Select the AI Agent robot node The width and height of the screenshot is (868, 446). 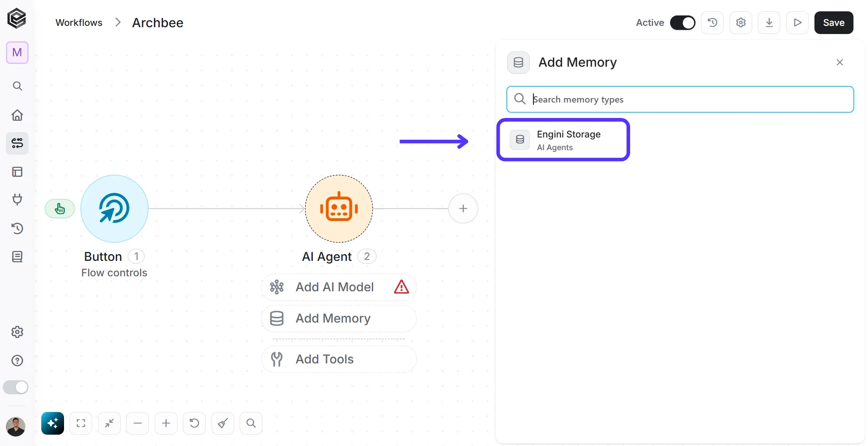point(339,209)
